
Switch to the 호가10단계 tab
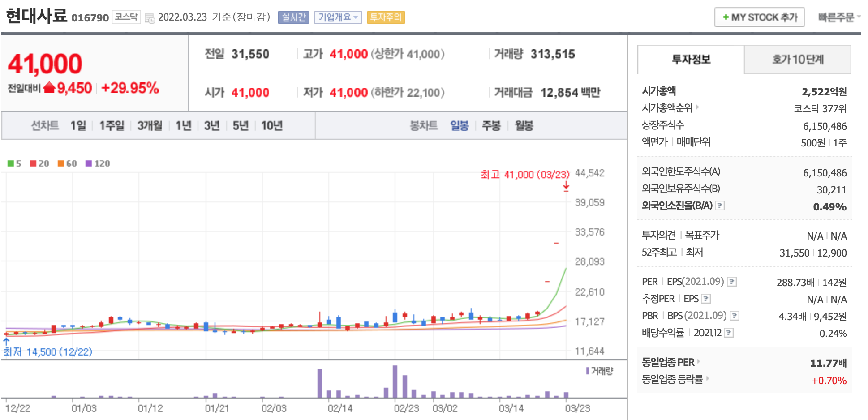point(798,60)
